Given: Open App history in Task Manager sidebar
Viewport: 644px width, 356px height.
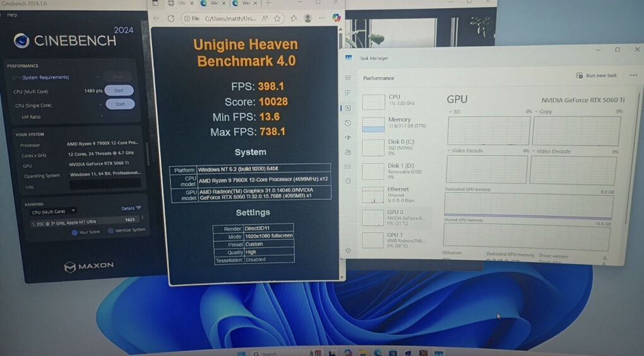Looking at the screenshot, I should point(348,123).
